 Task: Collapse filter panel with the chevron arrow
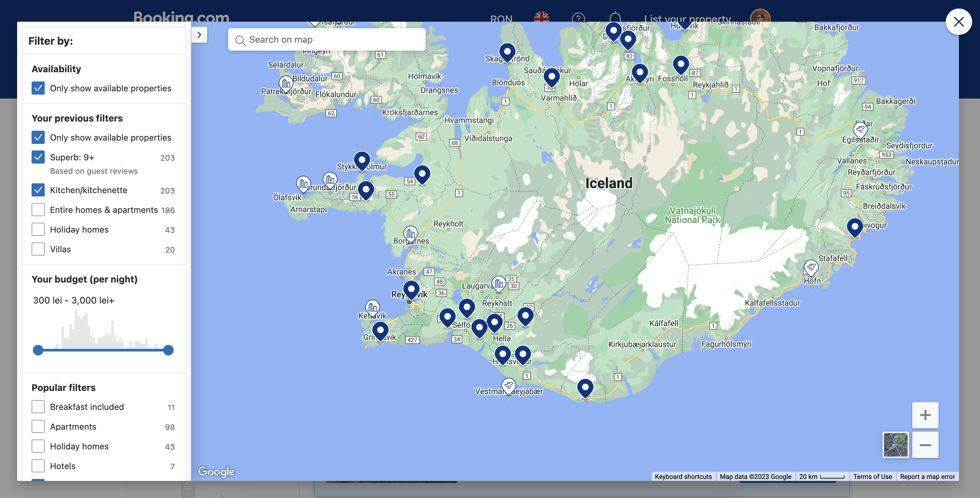(x=199, y=35)
